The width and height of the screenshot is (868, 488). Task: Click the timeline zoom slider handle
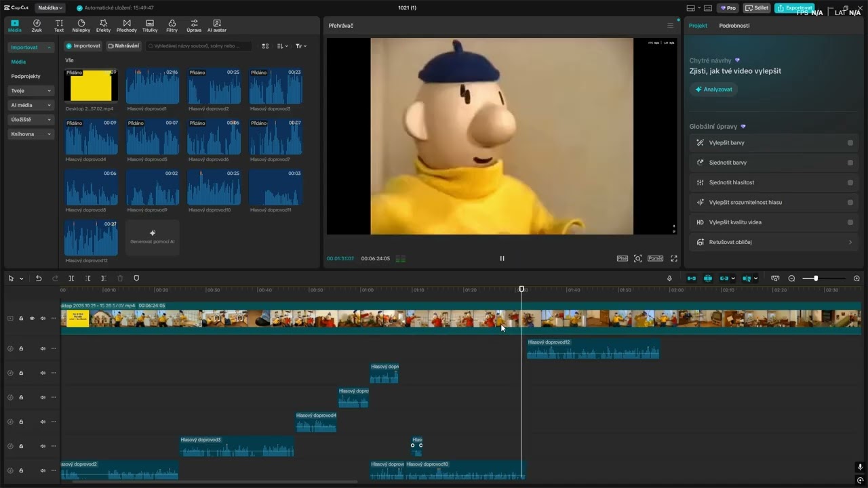816,279
